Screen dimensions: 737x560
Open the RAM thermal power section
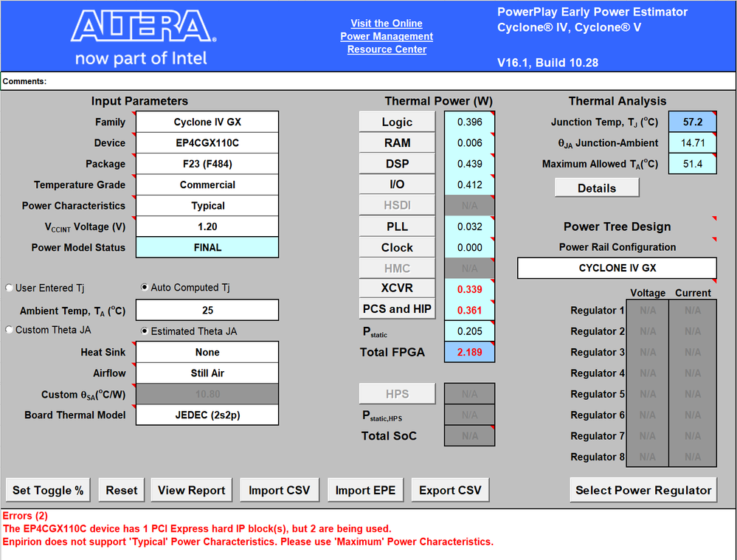397,143
